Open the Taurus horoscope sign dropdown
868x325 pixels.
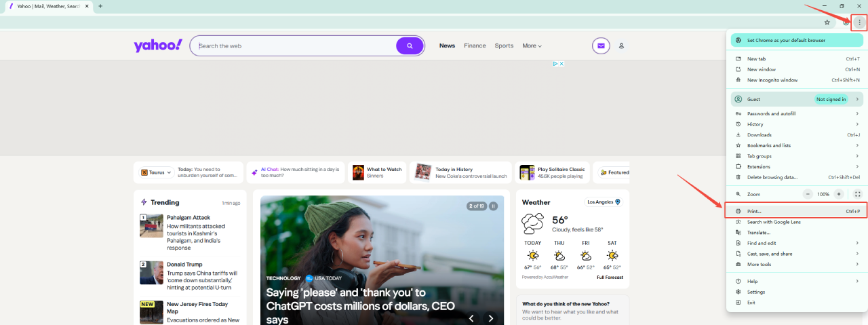[156, 172]
